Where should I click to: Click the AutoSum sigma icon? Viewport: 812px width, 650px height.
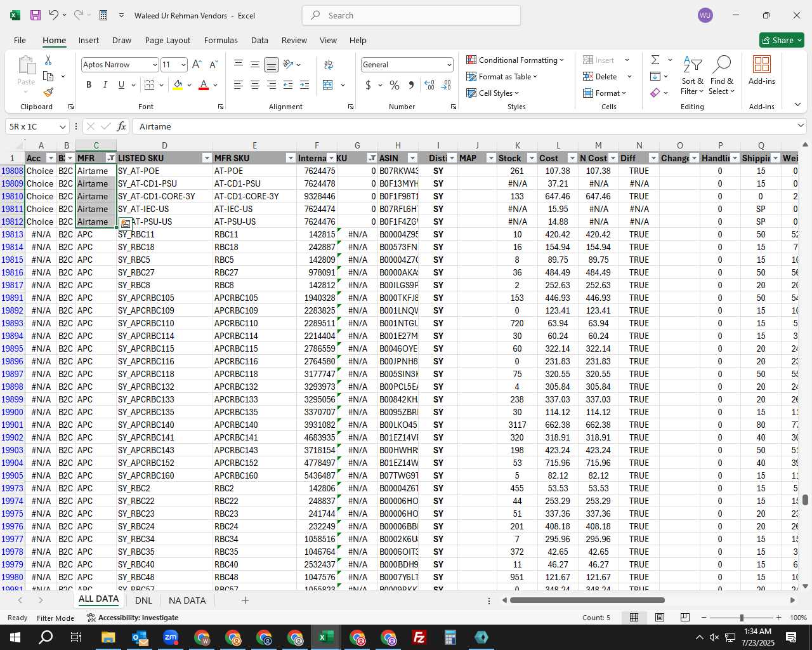(x=655, y=60)
